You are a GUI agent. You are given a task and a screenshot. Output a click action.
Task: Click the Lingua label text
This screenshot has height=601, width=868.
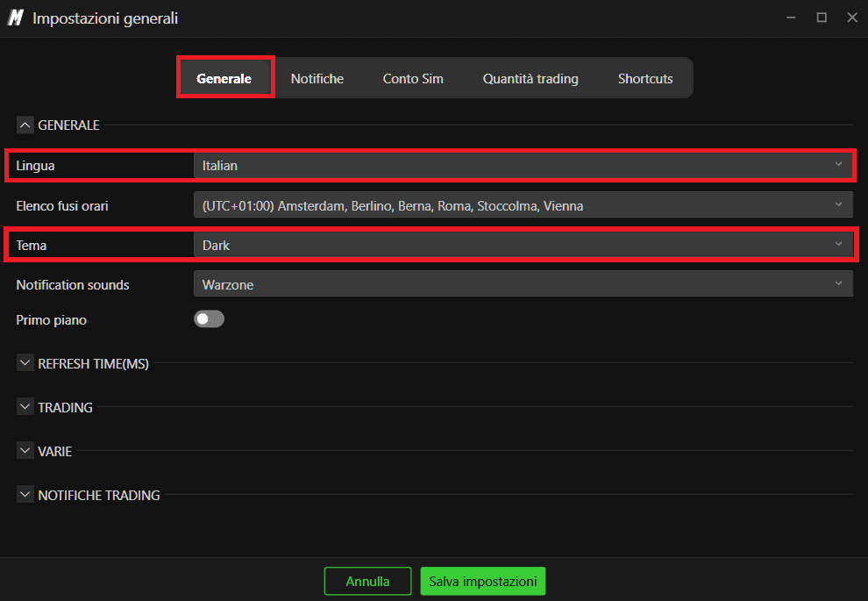tap(35, 166)
